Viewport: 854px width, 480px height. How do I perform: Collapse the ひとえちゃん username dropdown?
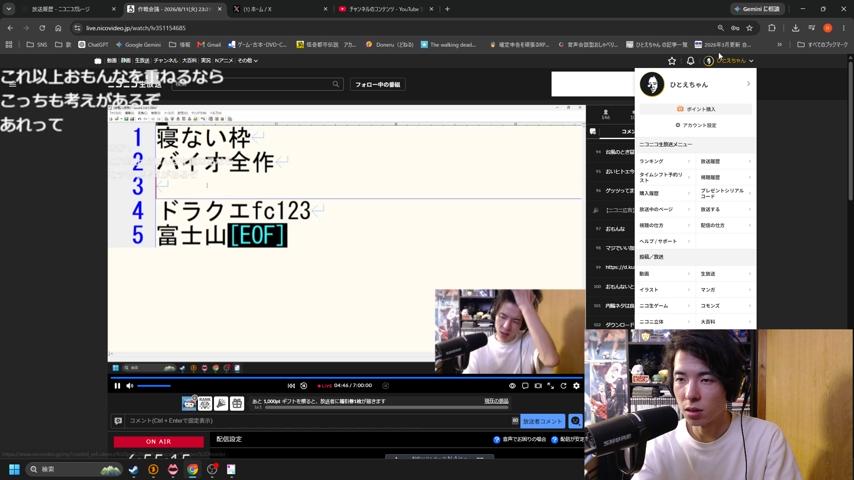pyautogui.click(x=730, y=60)
